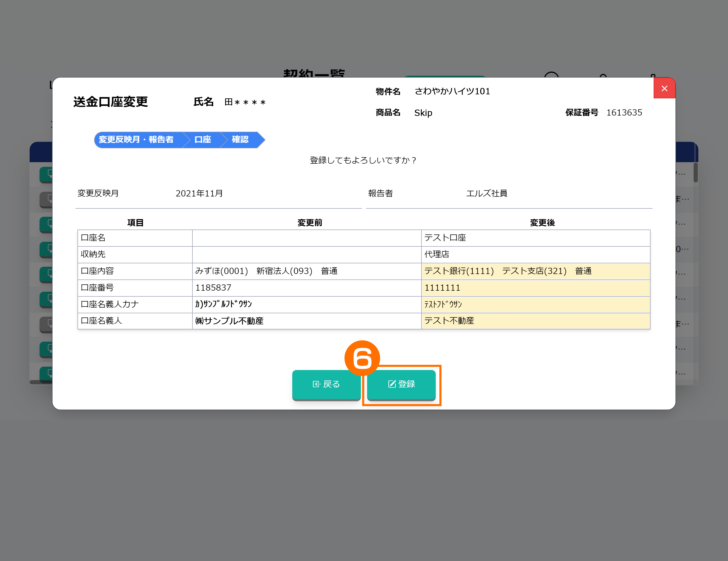Click the さわやかハイツ101 property name
The width and height of the screenshot is (728, 561).
click(452, 91)
